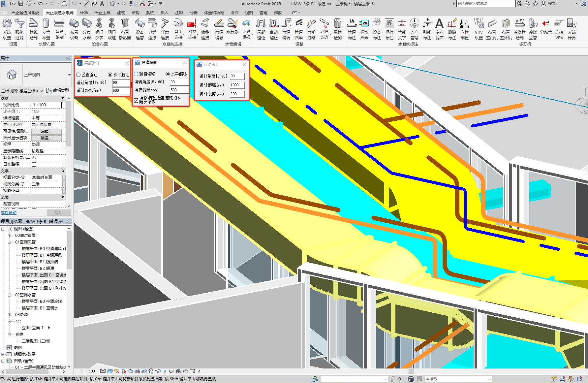This screenshot has height=383, width=588.
Task: Open the 体量和场地 ribbon tab
Action: (214, 13)
